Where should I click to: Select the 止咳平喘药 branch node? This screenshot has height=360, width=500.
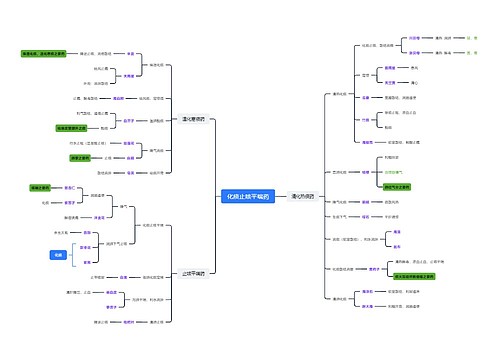click(x=193, y=274)
